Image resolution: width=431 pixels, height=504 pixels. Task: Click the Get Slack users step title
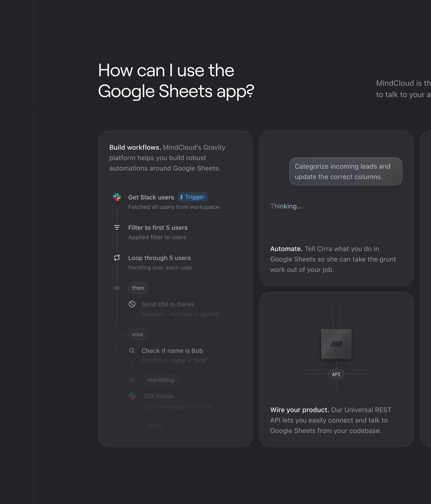pyautogui.click(x=151, y=197)
